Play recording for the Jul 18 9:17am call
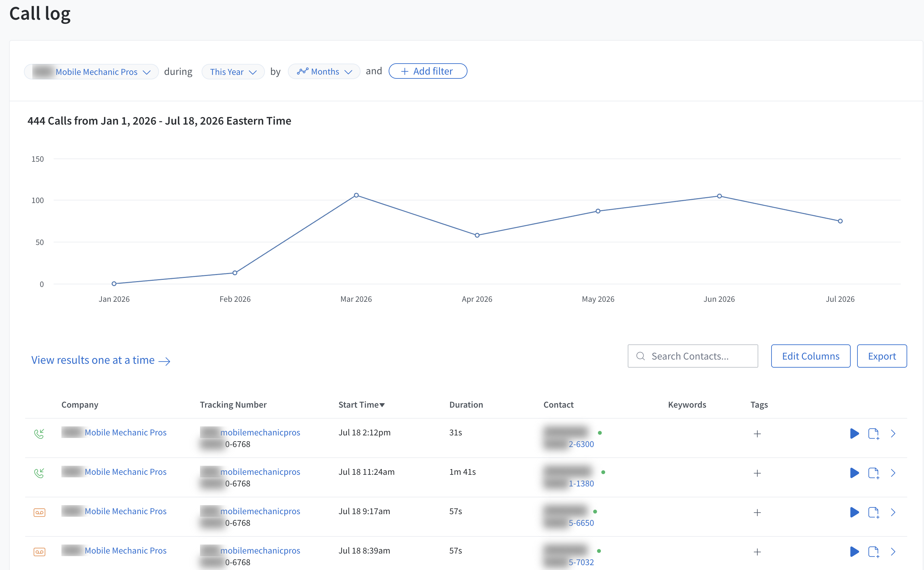Screen dimensions: 924x570 point(854,512)
